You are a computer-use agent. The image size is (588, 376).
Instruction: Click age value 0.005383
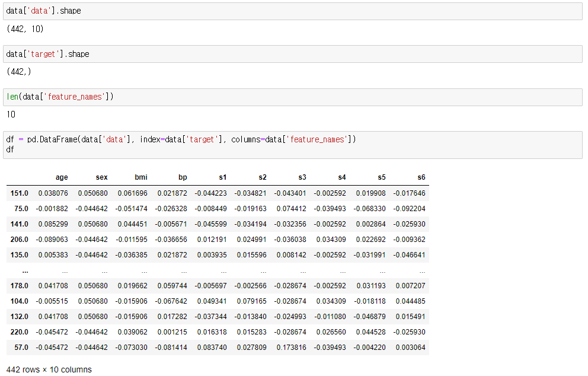53,255
